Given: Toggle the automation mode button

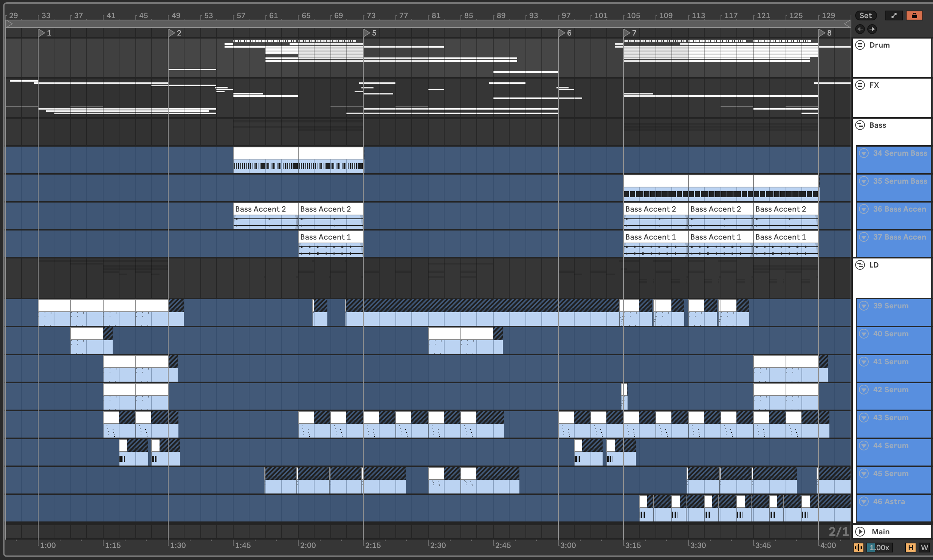Looking at the screenshot, I should [x=894, y=15].
